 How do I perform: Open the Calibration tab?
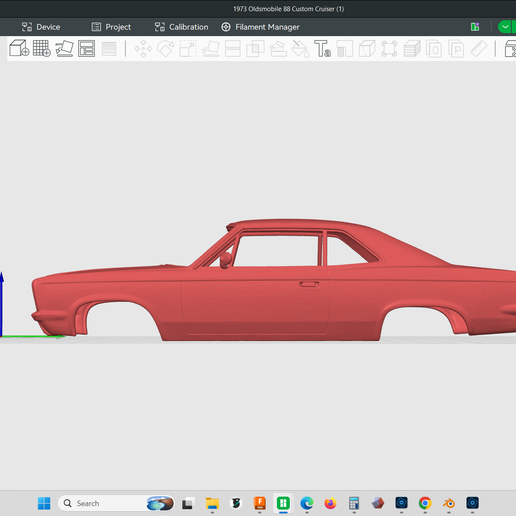(x=181, y=27)
